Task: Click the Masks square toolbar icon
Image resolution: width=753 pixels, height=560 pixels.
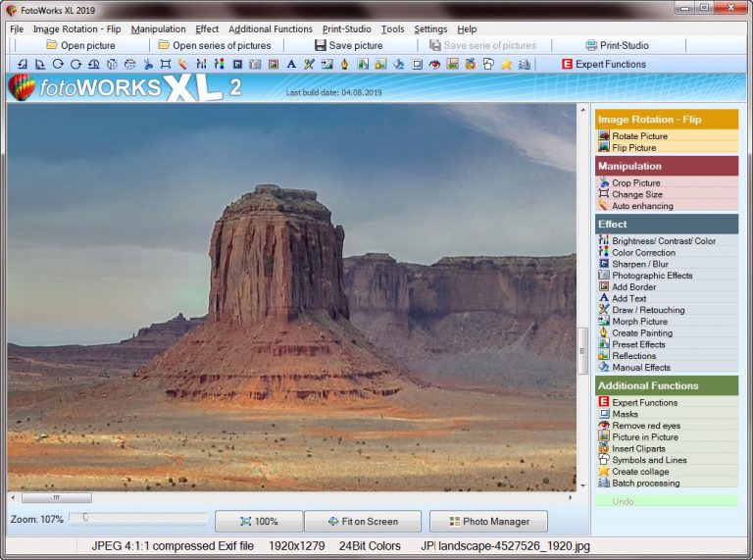Action: 417,64
